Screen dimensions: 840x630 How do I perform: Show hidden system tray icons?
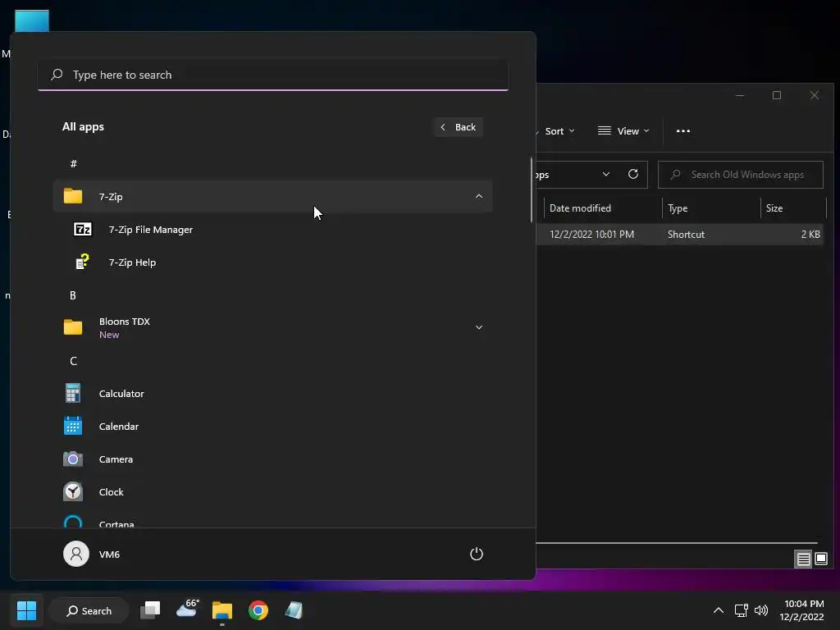[719, 610]
